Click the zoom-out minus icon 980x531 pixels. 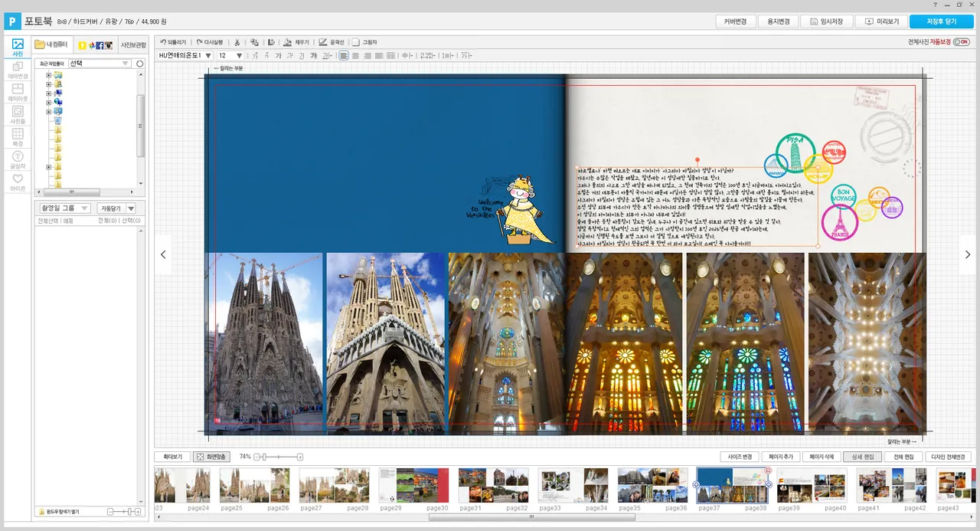coord(257,457)
